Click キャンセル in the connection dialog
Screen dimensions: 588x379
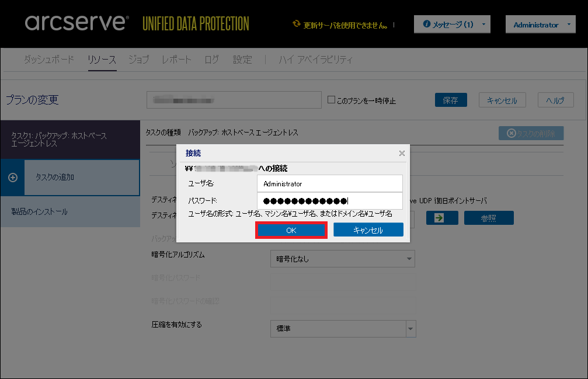[368, 230]
